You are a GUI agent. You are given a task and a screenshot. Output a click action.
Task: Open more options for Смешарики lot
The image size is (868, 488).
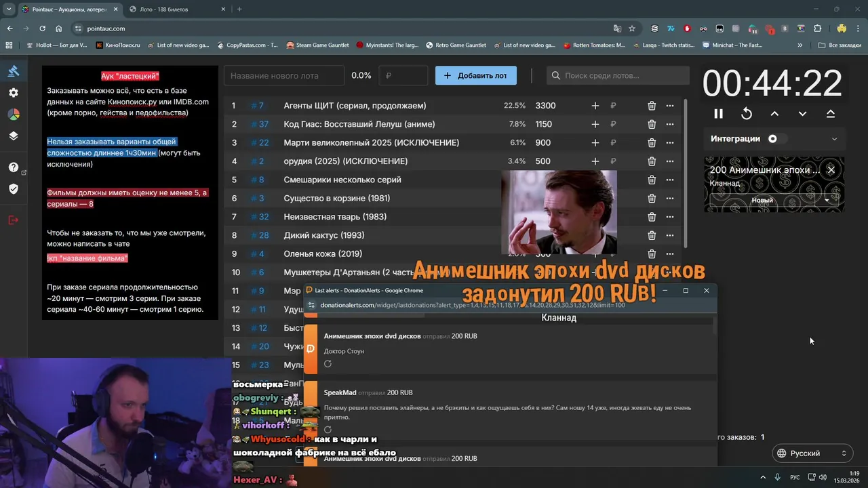[x=670, y=180]
